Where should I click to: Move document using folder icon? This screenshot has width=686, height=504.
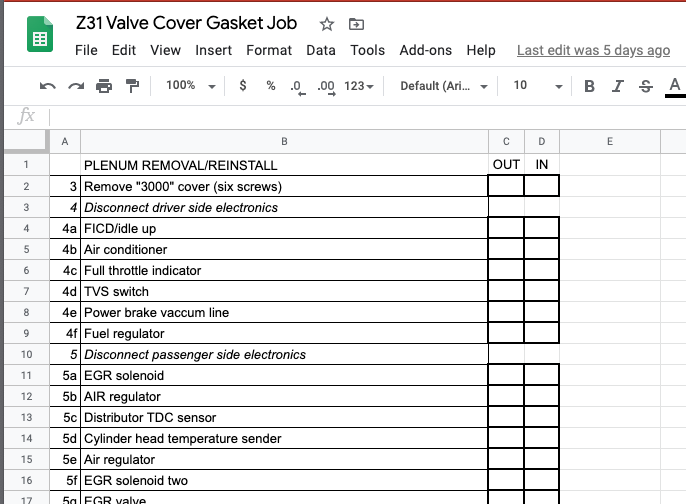(356, 24)
